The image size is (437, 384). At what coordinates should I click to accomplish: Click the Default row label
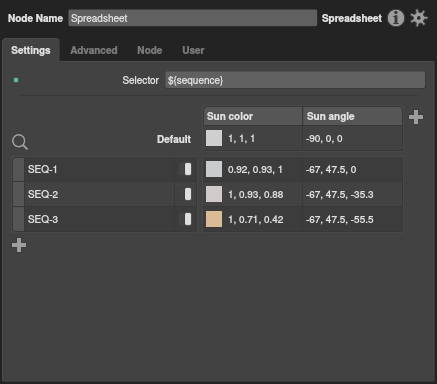(x=174, y=139)
